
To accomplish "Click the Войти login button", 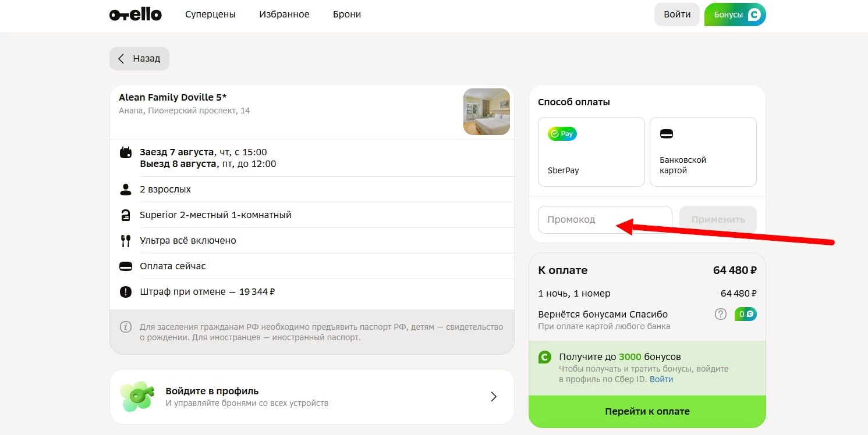I will [x=676, y=15].
